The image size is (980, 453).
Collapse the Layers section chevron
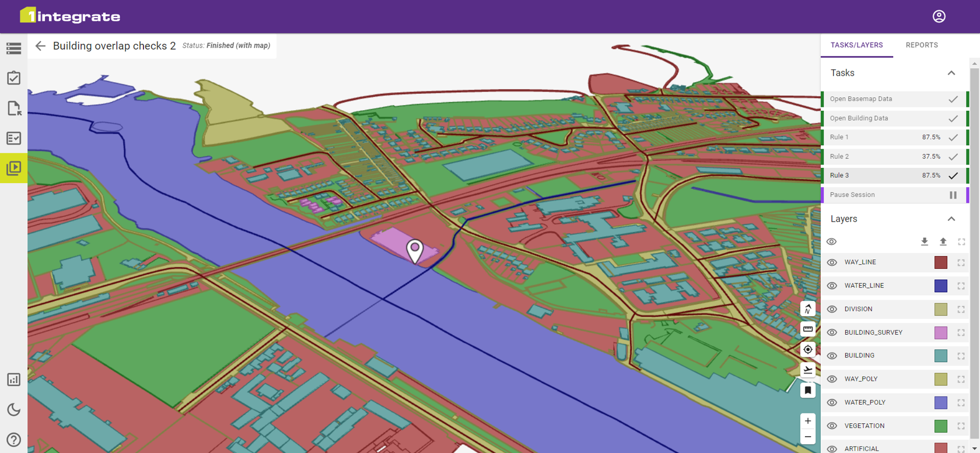coord(951,219)
